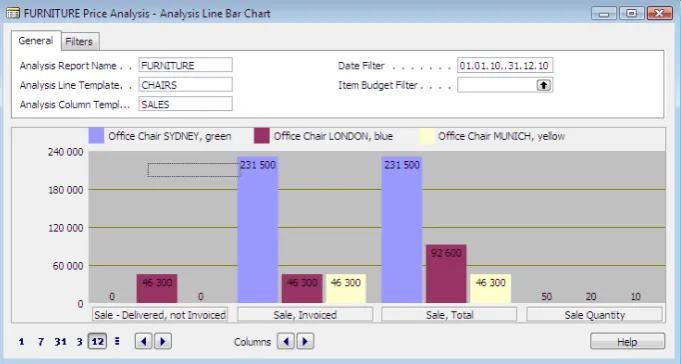Click the MUNICH bar in Sale, Total
The image size is (681, 364).
click(490, 288)
